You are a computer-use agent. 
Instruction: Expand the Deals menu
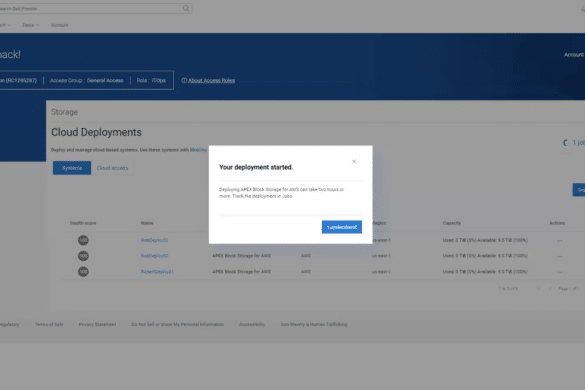click(x=31, y=25)
